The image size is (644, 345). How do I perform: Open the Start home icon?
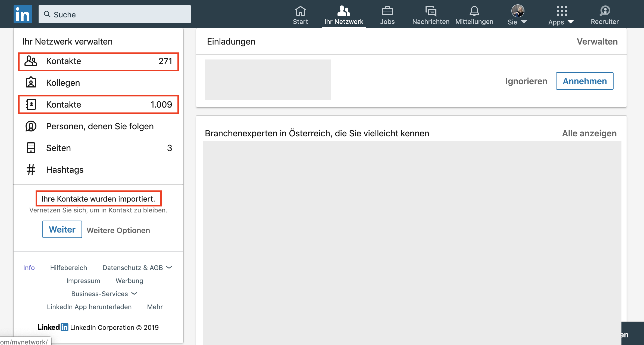(300, 11)
